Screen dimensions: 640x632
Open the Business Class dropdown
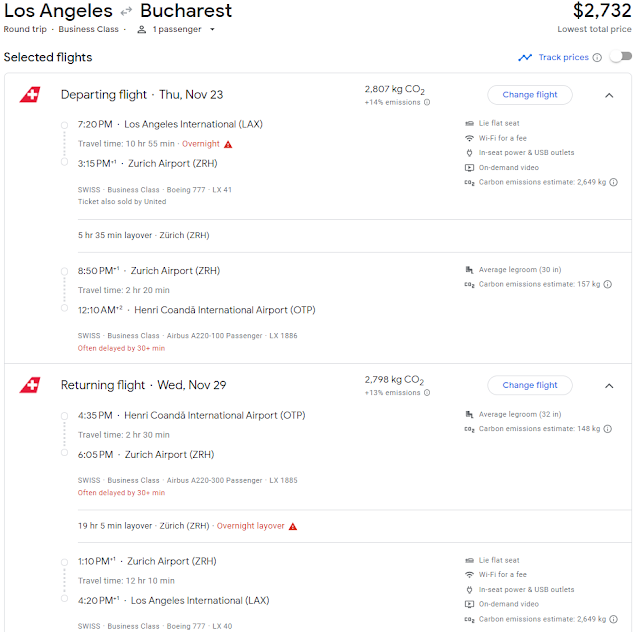[x=95, y=29]
